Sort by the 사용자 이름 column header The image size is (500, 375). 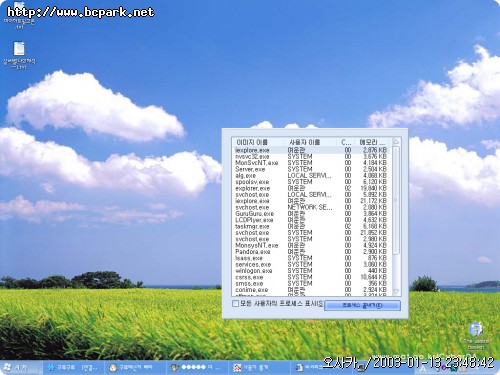coord(310,142)
